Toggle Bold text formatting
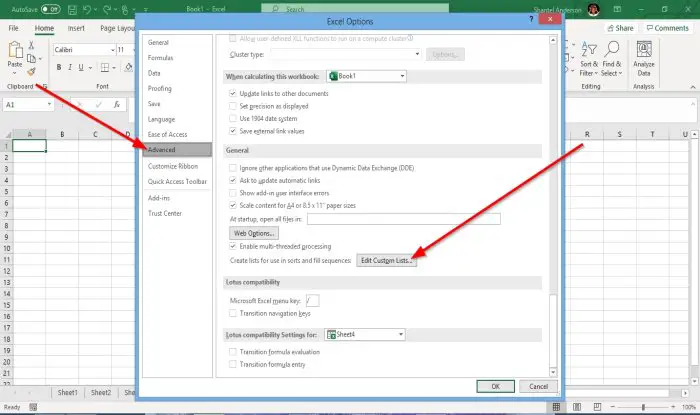The height and width of the screenshot is (415, 700). (58, 67)
